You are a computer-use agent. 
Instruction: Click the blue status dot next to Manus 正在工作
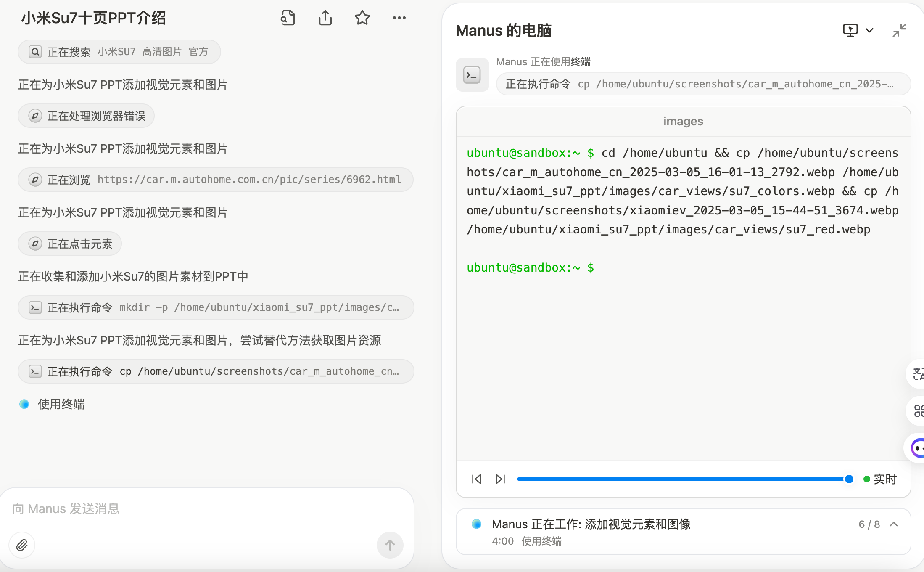click(476, 524)
